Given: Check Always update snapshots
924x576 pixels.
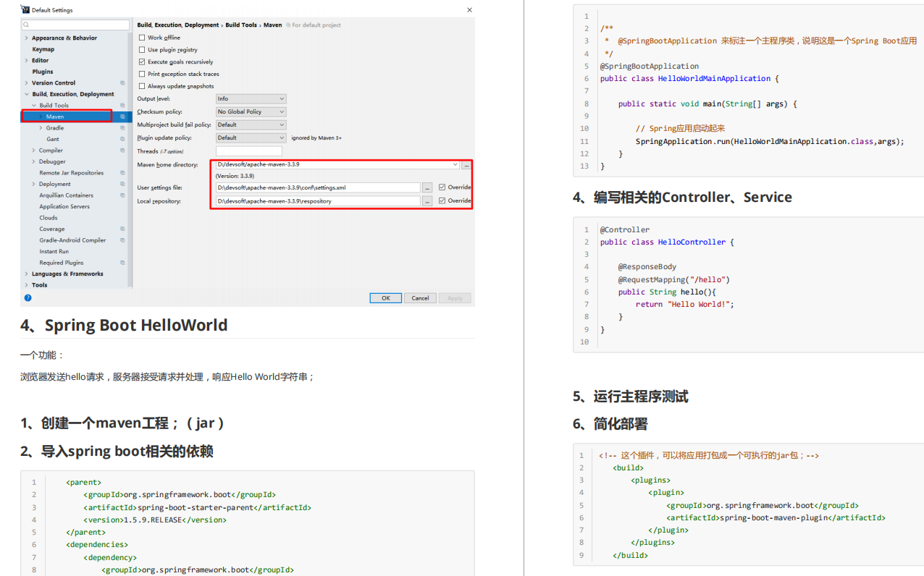Looking at the screenshot, I should pyautogui.click(x=141, y=85).
